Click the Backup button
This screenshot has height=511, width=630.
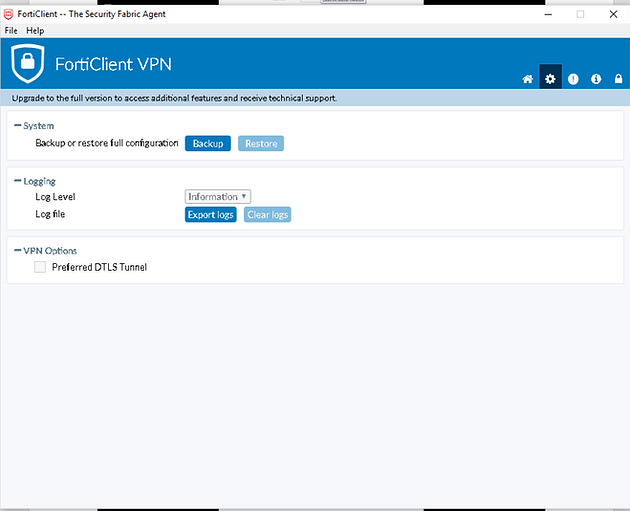point(208,143)
